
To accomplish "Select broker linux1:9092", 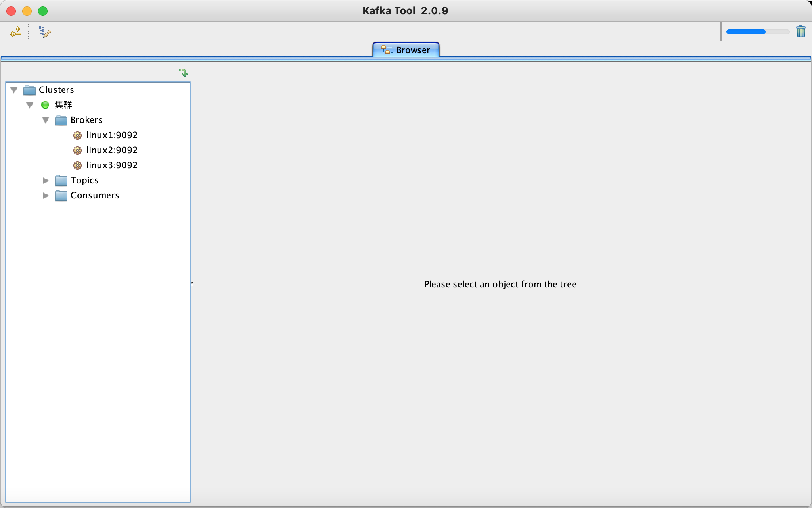I will pos(112,135).
